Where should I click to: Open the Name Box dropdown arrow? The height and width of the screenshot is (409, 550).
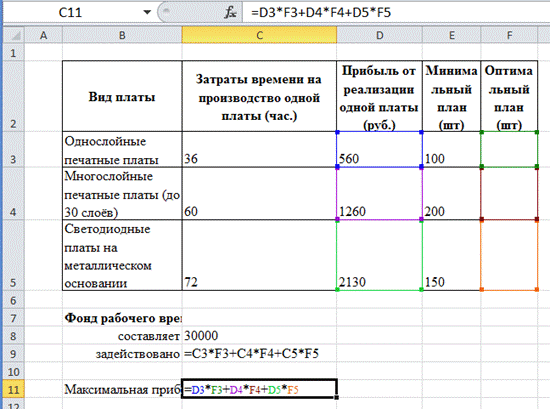coord(147,13)
